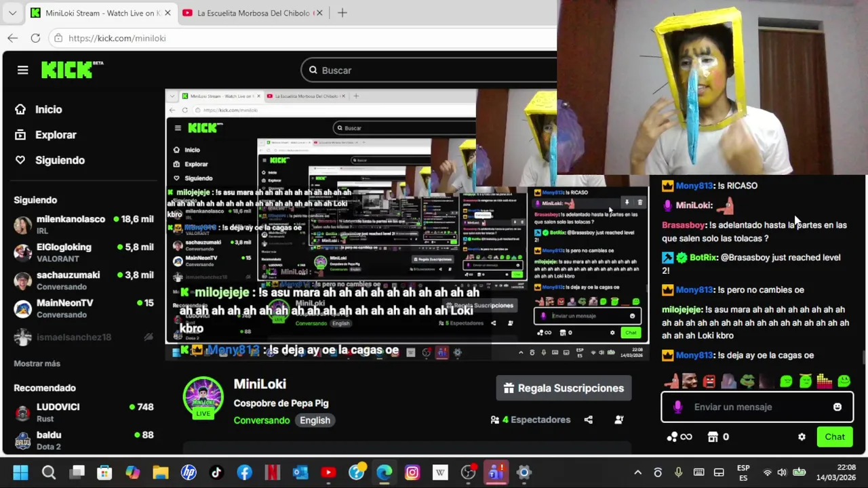Screen dimensions: 868x488
Task: Open the emoji picker in chat box
Action: point(837,407)
